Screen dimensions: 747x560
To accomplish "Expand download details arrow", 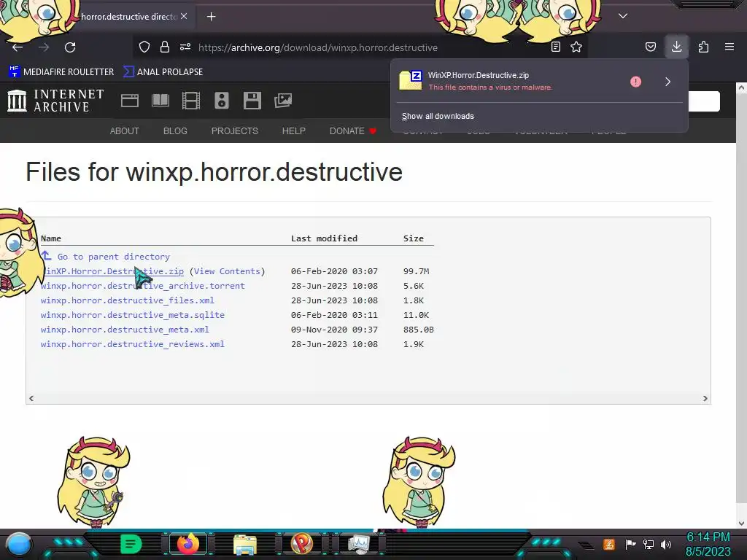I will (x=668, y=82).
